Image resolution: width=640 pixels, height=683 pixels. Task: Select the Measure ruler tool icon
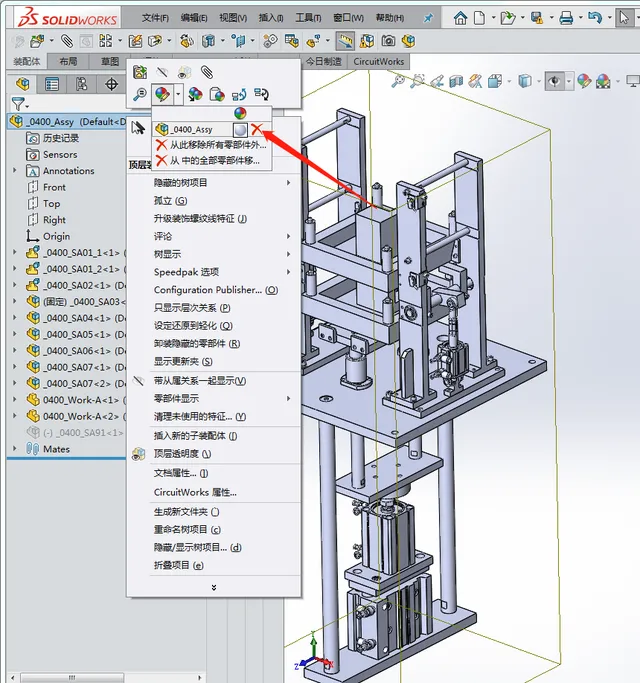click(345, 41)
